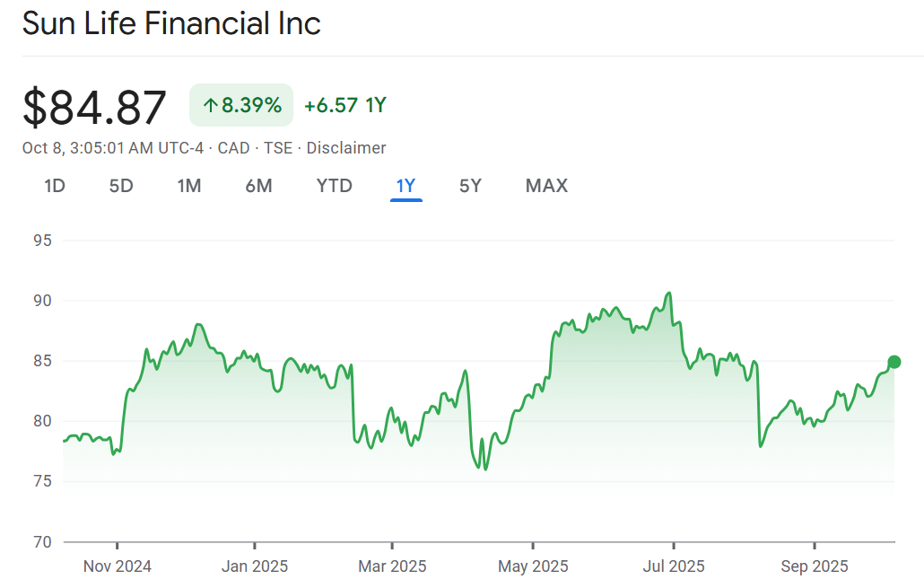Open the Disclaimer link

point(346,148)
